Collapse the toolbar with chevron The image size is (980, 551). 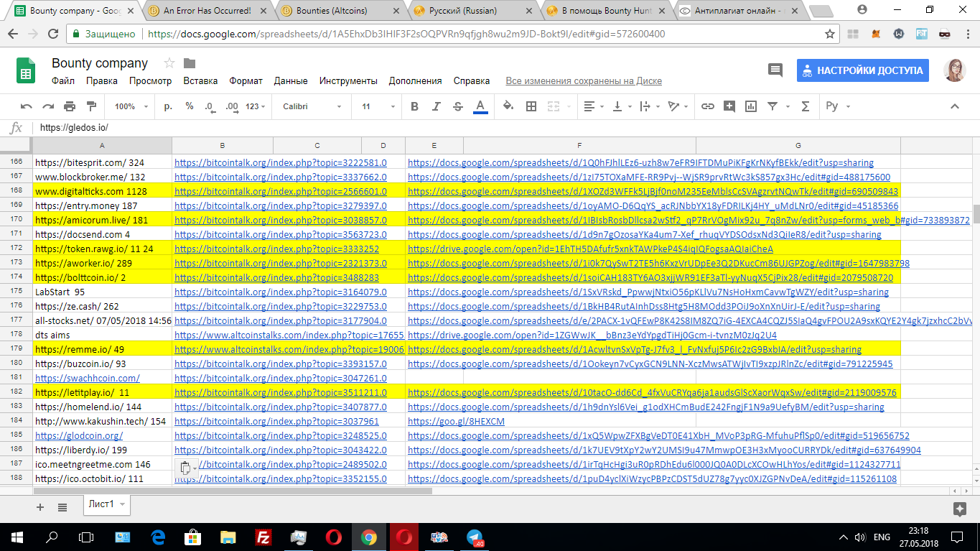(955, 106)
